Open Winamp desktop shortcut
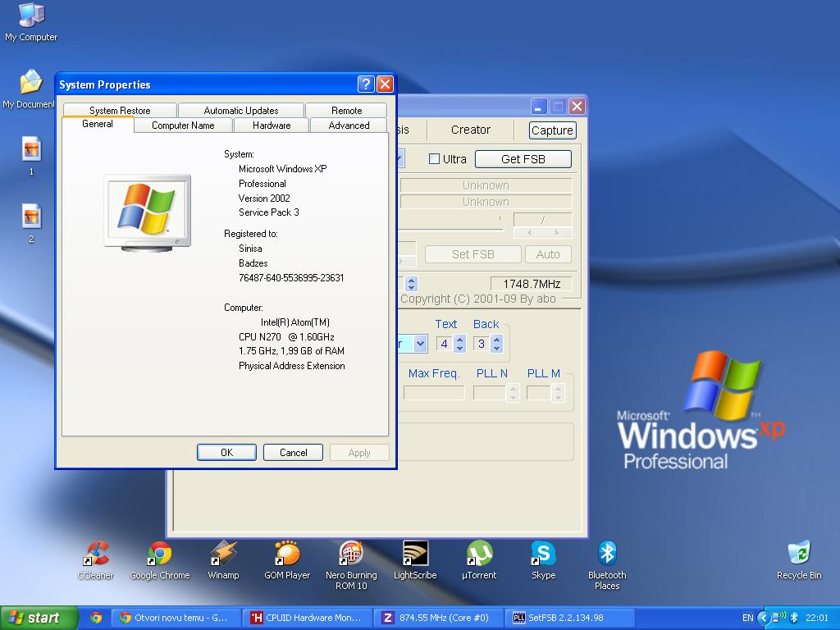Viewport: 840px width, 630px height. coord(223,560)
